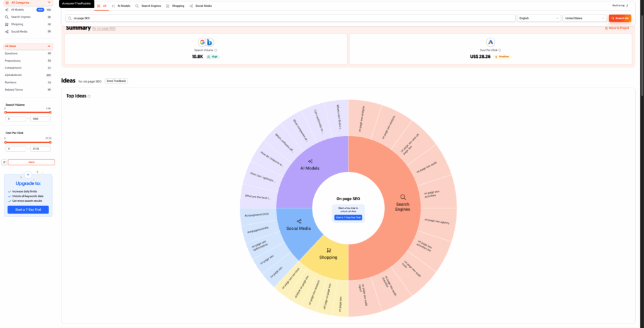Click the Apply filters button
644x328 pixels.
click(31, 162)
